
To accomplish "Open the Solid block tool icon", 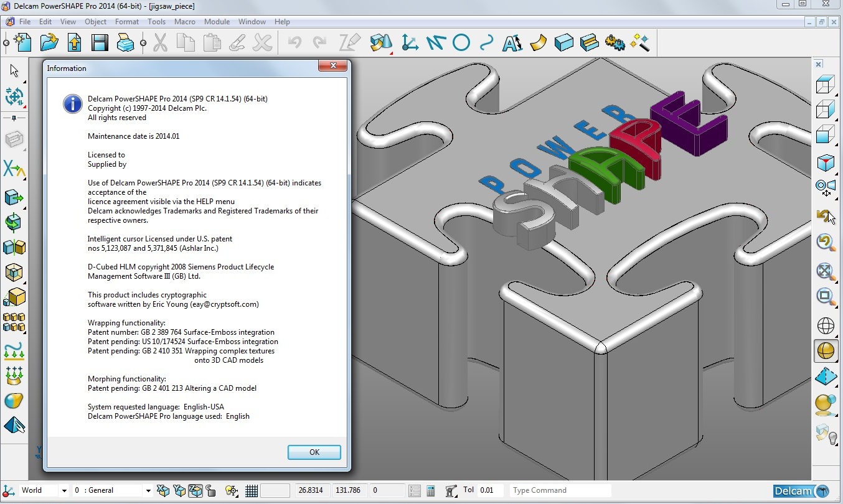I will pos(563,43).
